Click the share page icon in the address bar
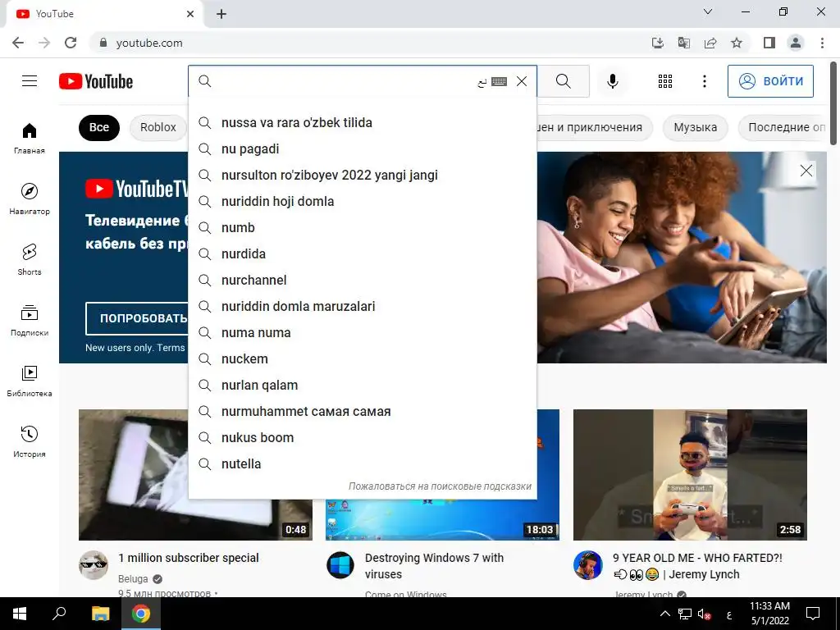 tap(710, 43)
